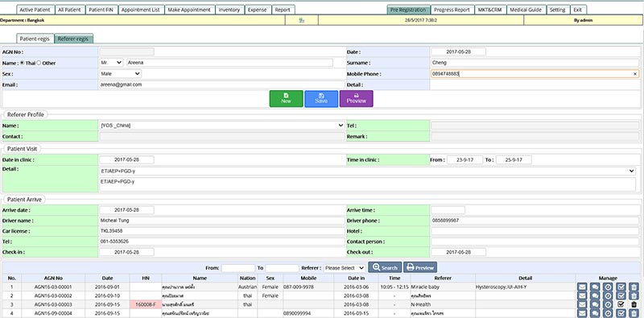Click the envelope icon in row 1
Viewport: 644px width, 318px height.
[582, 287]
